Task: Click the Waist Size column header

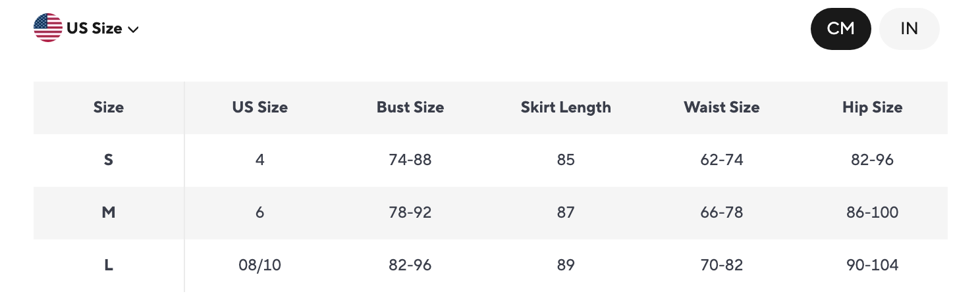Action: click(722, 107)
